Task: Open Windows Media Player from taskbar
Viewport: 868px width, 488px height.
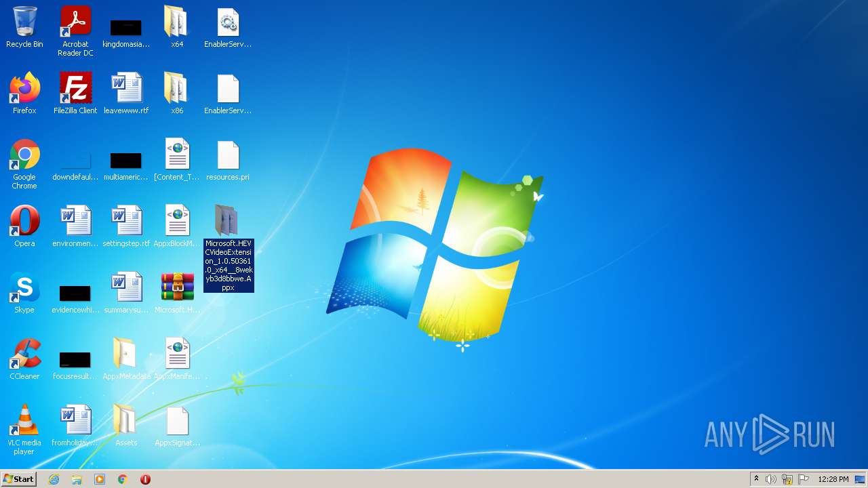Action: pyautogui.click(x=100, y=479)
